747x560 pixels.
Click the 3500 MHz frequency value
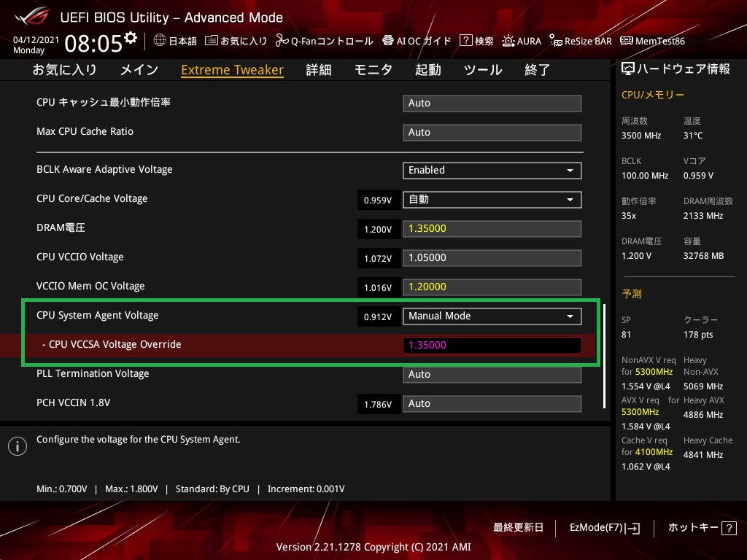click(x=641, y=136)
